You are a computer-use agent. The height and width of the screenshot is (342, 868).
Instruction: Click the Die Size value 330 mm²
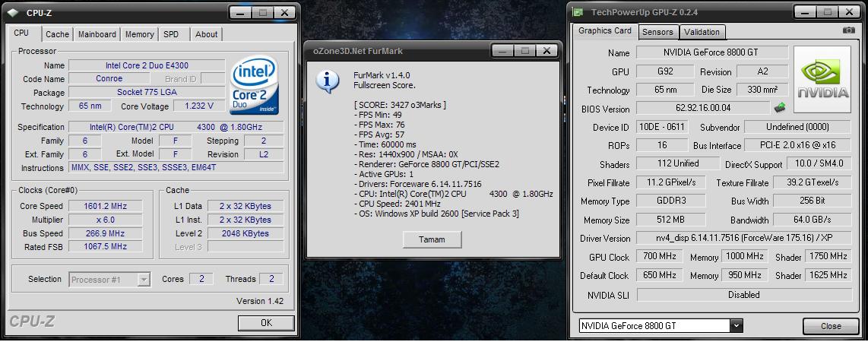coord(763,89)
